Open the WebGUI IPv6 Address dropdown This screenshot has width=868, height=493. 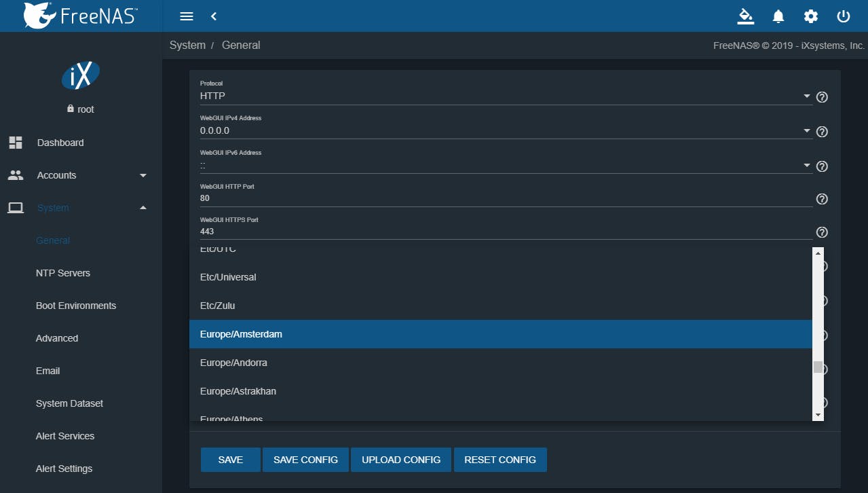(x=506, y=165)
